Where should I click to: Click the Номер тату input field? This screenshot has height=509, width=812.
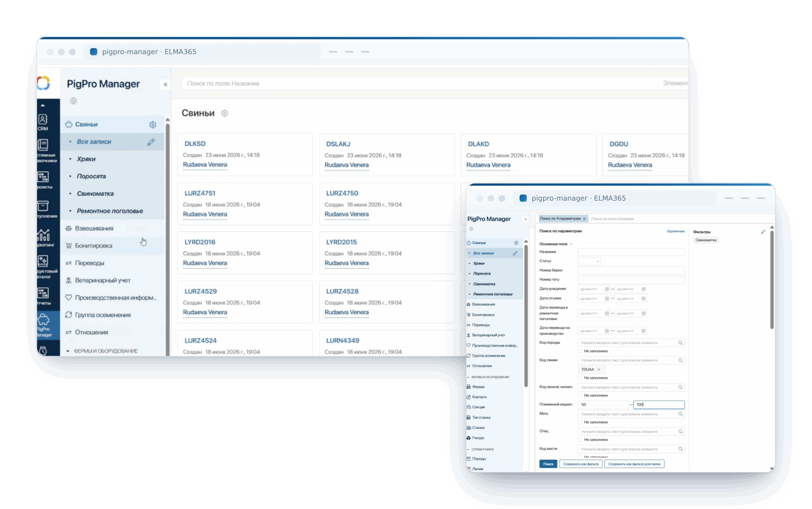coord(631,280)
